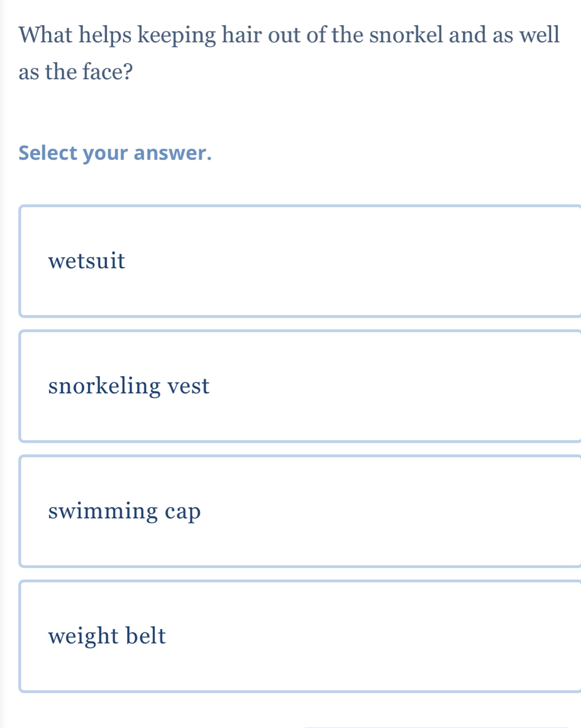The height and width of the screenshot is (728, 581).
Task: Pick the swimming cap answer
Action: [300, 511]
